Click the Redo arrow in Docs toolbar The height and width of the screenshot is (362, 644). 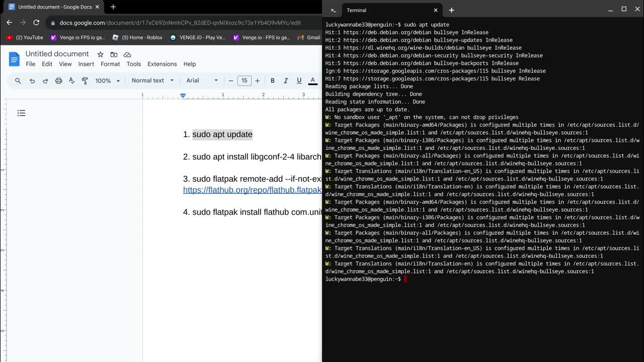pyautogui.click(x=45, y=80)
